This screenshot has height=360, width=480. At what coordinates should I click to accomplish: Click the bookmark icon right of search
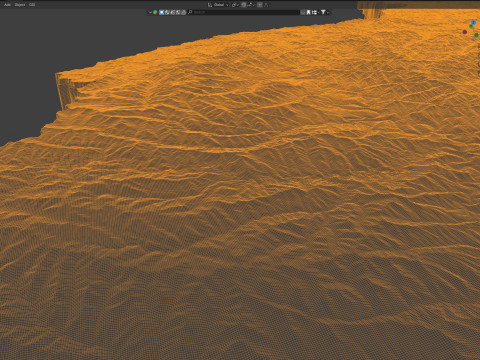coord(308,12)
